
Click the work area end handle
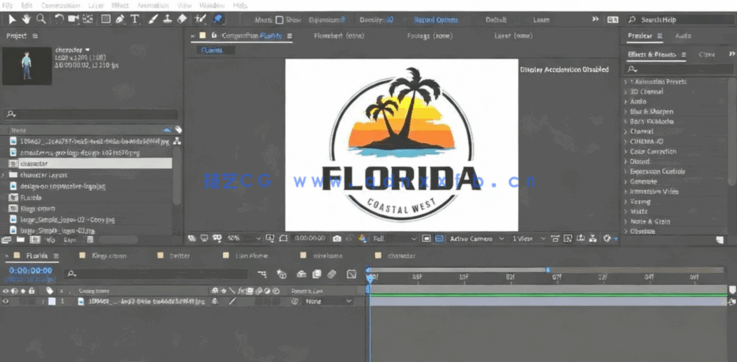548,270
